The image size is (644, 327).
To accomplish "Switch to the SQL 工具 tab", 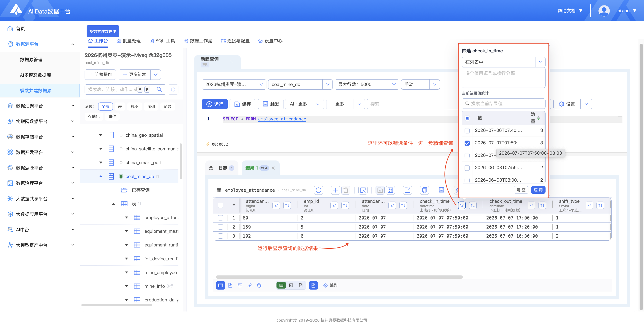I will click(162, 41).
